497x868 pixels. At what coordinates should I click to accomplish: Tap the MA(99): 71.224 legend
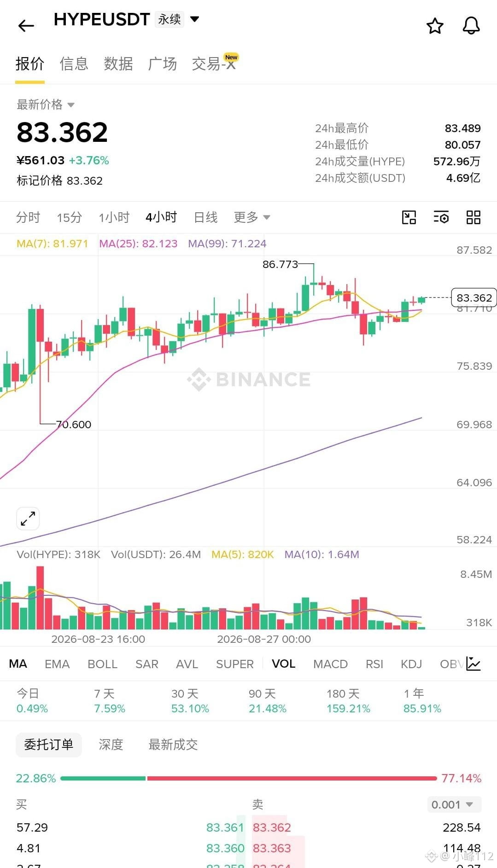227,244
